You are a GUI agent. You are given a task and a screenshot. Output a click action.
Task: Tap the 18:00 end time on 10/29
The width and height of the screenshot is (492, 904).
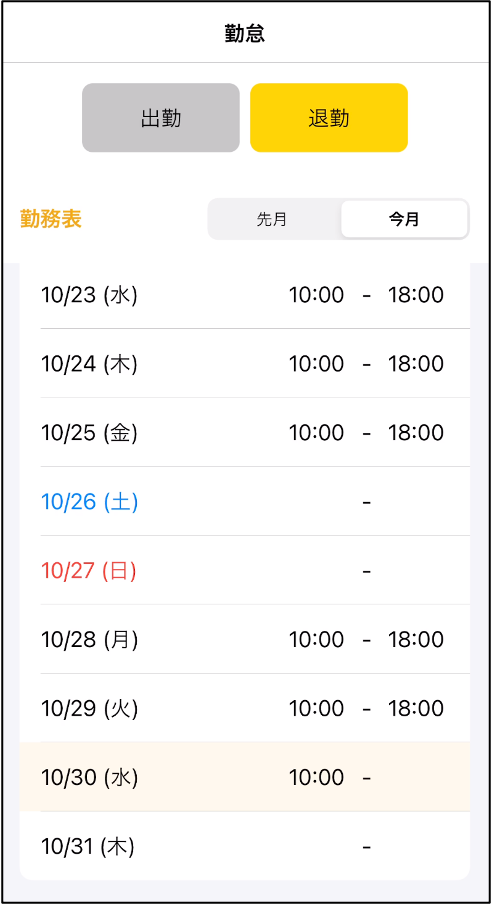click(x=416, y=708)
